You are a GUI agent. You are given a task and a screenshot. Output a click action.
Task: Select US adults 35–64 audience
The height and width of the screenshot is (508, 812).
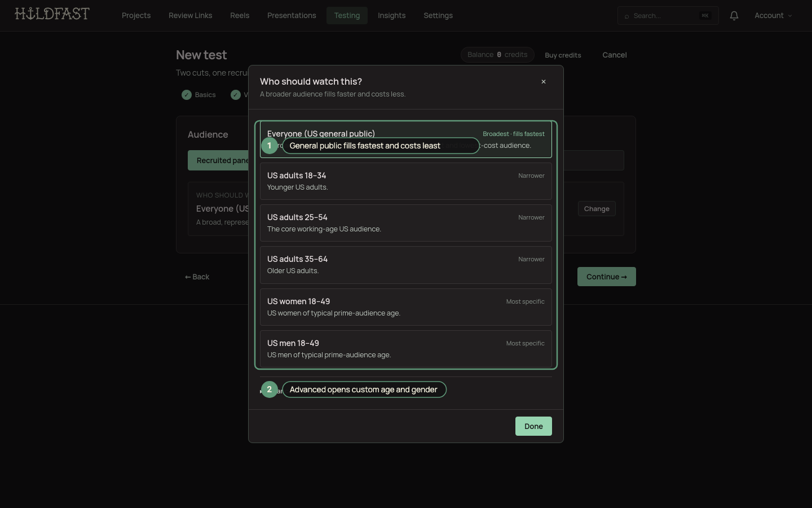(x=406, y=265)
